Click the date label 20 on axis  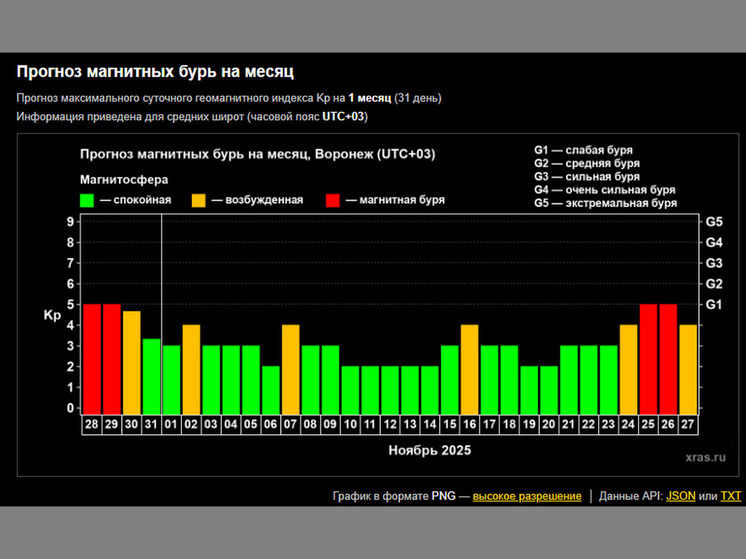549,424
